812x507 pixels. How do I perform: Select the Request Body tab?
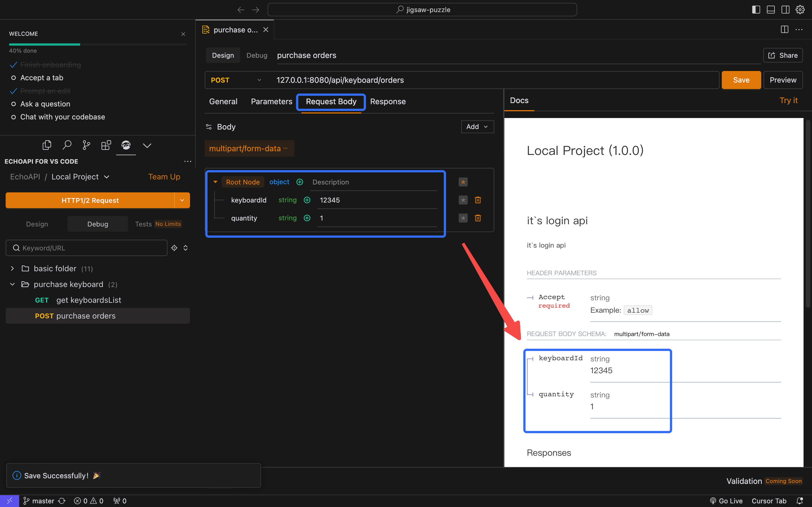coord(331,101)
